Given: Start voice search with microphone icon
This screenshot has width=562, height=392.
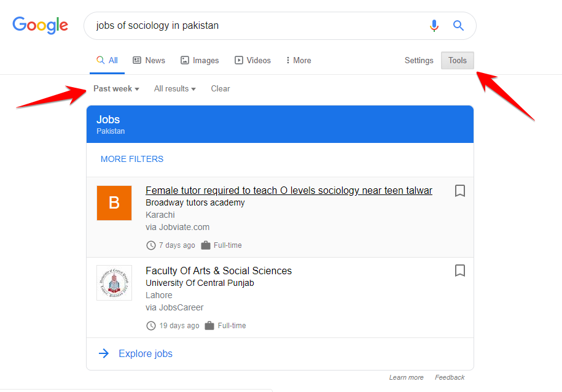Looking at the screenshot, I should (x=434, y=26).
